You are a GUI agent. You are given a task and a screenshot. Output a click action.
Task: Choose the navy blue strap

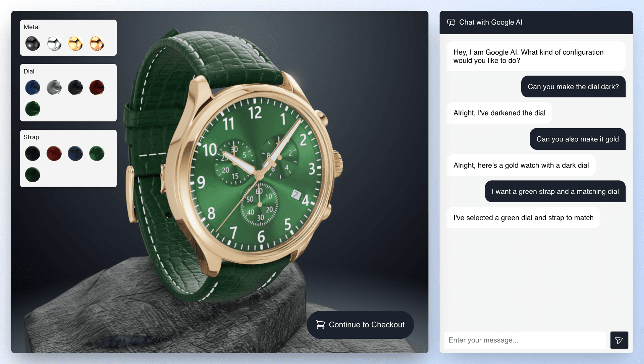[x=75, y=153]
